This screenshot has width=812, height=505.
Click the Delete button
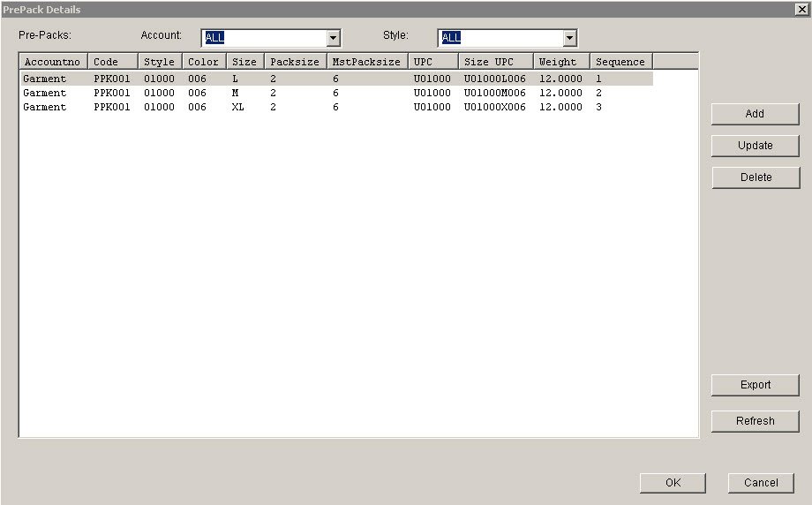click(756, 177)
